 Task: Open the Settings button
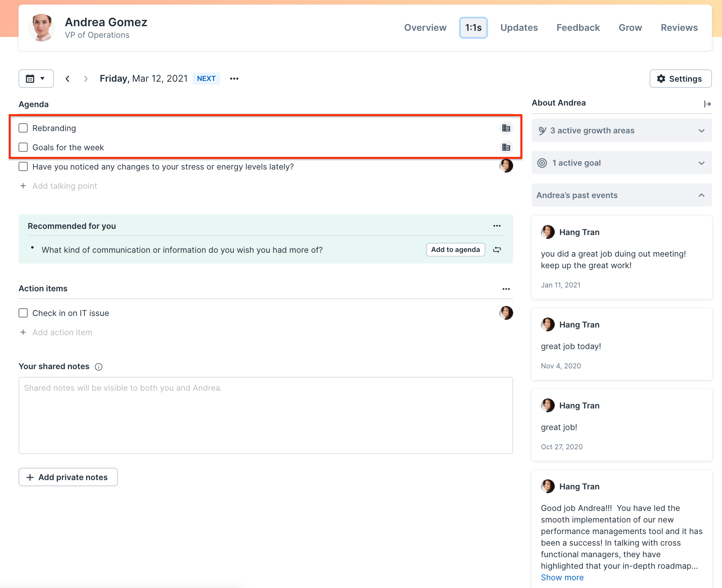click(680, 79)
